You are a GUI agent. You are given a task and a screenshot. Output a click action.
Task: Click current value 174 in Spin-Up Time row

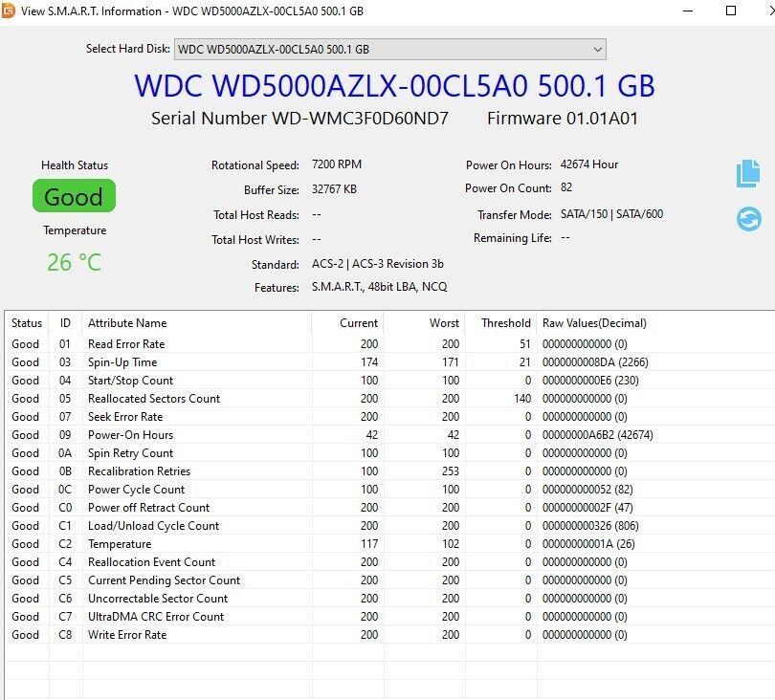tap(369, 362)
